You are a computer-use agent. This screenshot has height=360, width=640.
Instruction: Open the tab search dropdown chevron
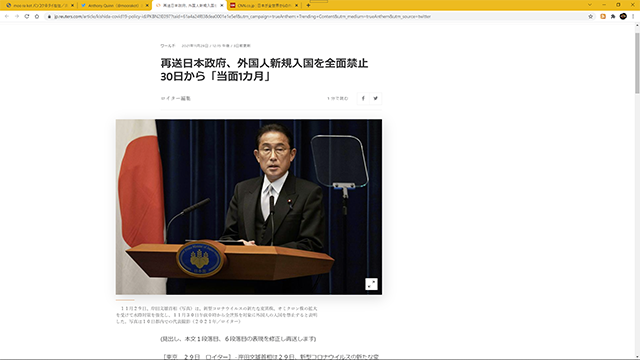[589, 5]
